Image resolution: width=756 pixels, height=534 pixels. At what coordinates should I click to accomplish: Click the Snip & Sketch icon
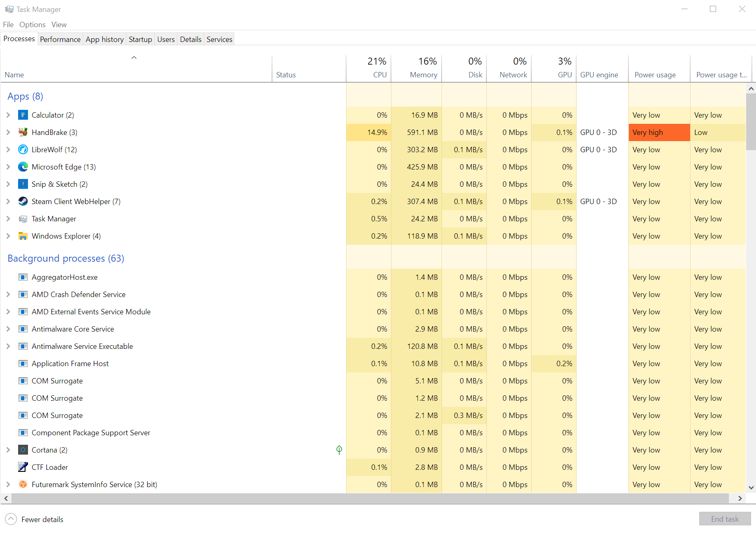pos(23,184)
